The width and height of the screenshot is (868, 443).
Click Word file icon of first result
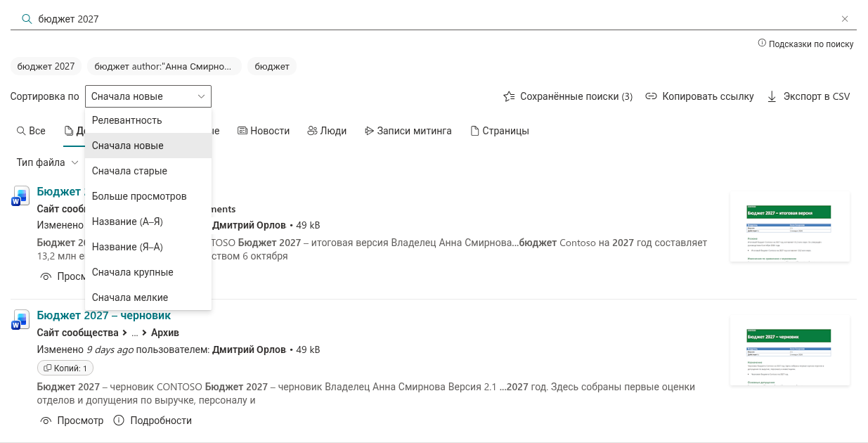point(20,195)
